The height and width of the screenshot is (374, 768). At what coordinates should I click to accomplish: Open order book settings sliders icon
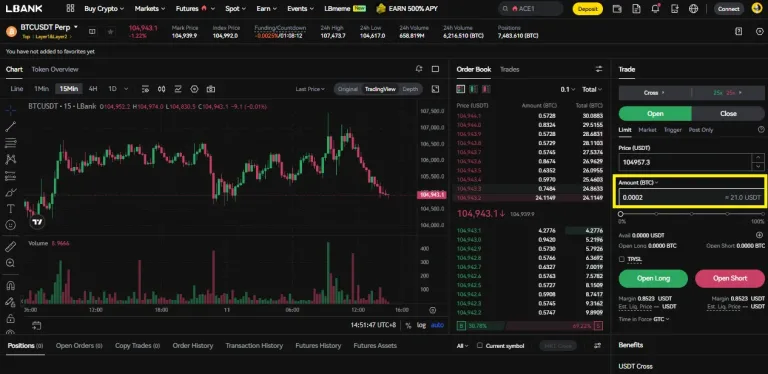(599, 69)
